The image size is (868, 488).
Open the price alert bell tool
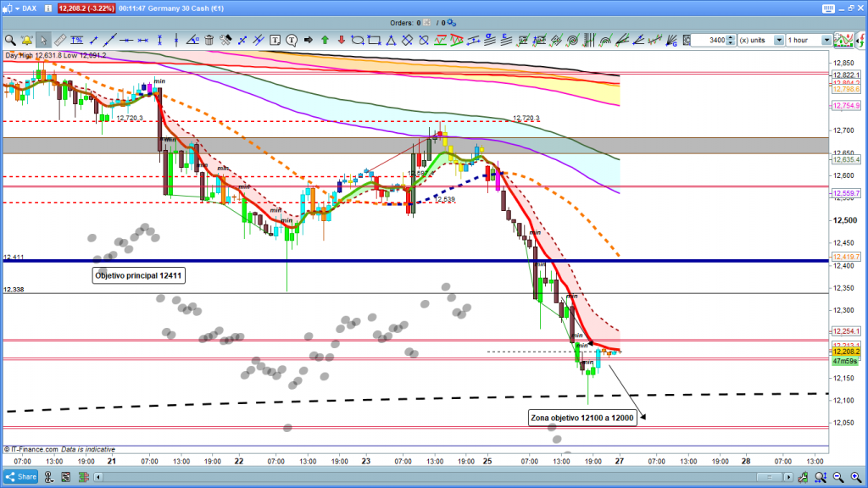tap(27, 40)
